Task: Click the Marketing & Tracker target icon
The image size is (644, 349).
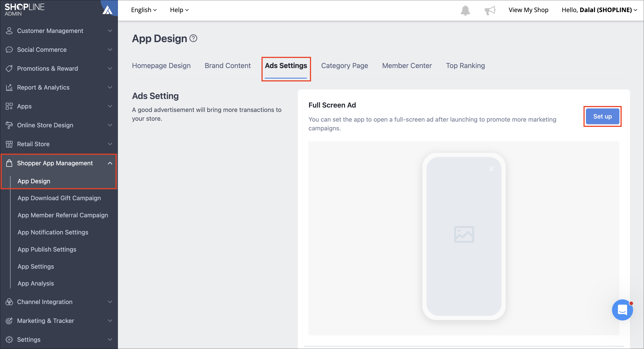Action: (9, 320)
